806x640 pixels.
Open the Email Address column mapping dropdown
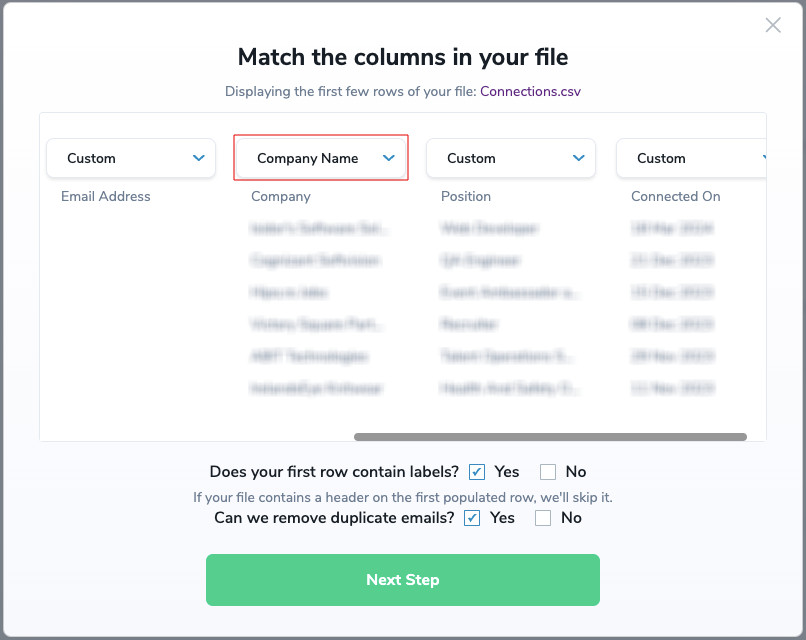tap(130, 157)
